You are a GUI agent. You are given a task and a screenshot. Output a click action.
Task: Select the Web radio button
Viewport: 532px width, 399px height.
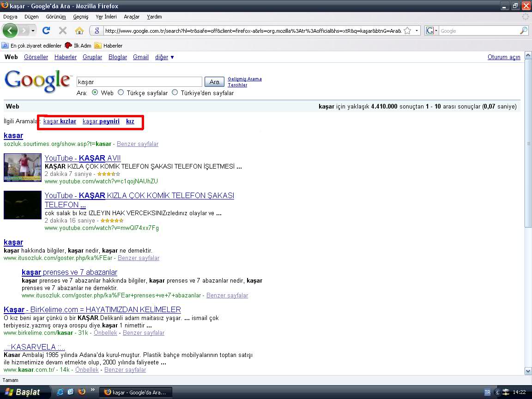95,92
